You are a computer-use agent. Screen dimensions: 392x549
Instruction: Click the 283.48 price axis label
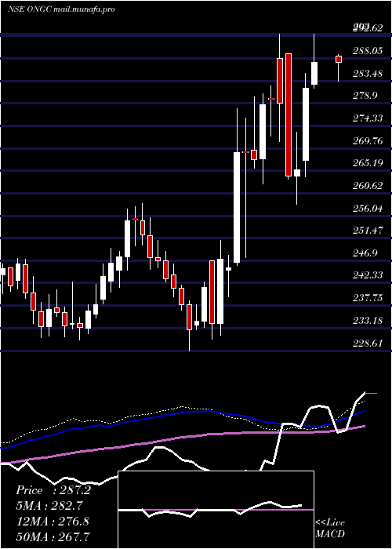(368, 74)
